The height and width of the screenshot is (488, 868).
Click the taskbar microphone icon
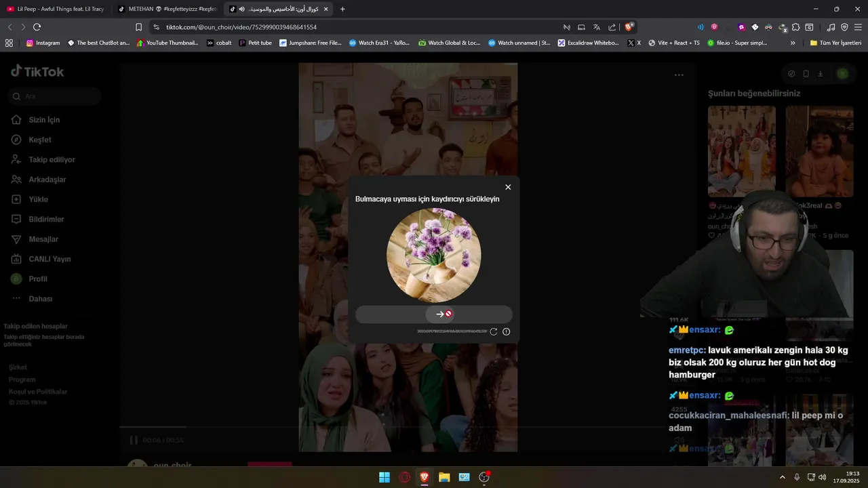coord(797,477)
